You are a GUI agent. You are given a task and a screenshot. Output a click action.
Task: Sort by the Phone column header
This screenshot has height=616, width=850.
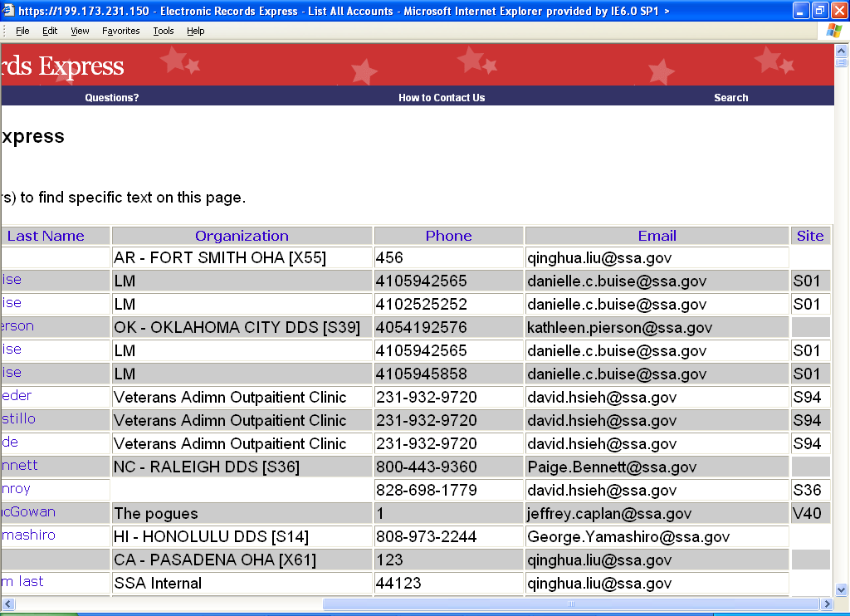tap(448, 236)
